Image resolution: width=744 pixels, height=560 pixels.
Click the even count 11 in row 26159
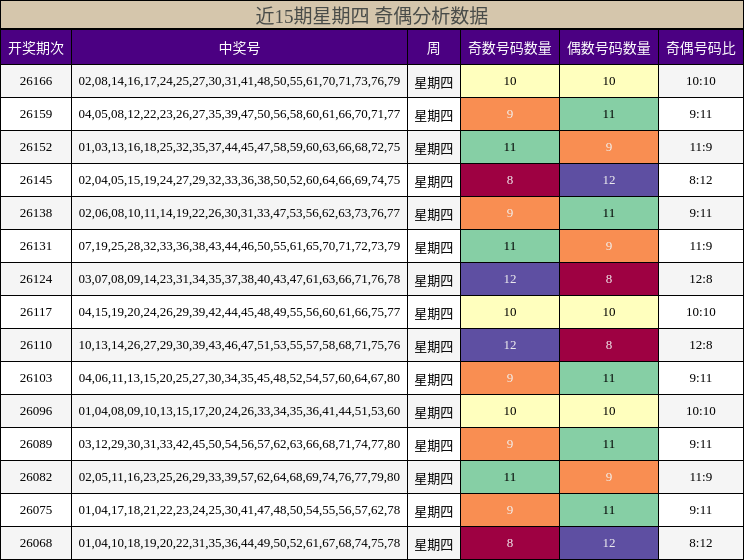click(609, 114)
